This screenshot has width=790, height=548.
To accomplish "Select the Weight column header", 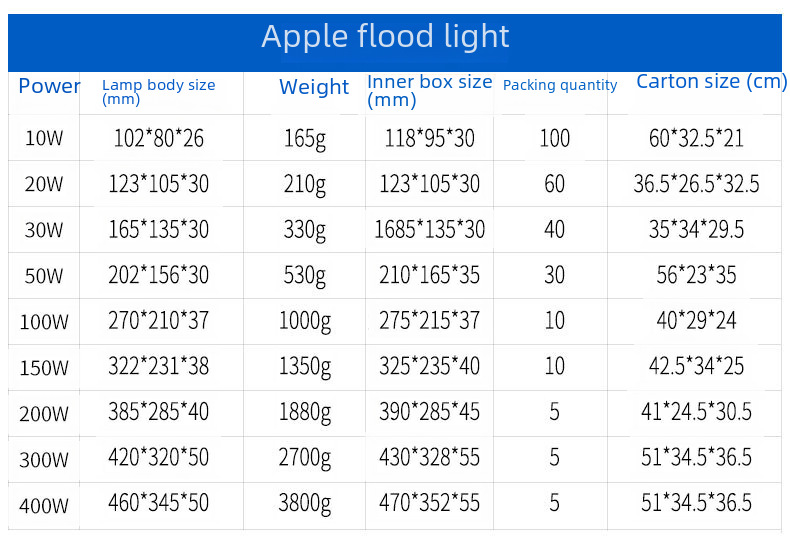I will coord(314,87).
